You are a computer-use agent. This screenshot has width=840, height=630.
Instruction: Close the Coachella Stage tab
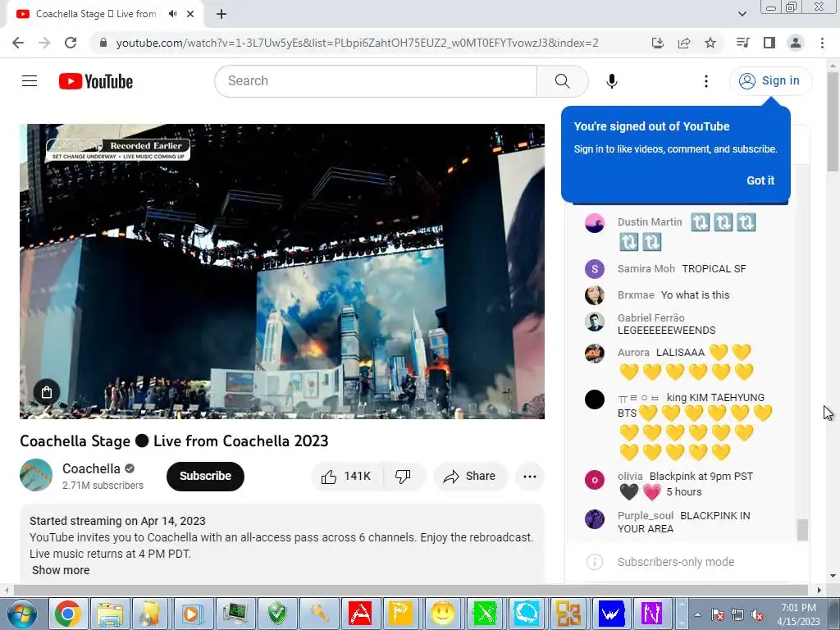[190, 15]
